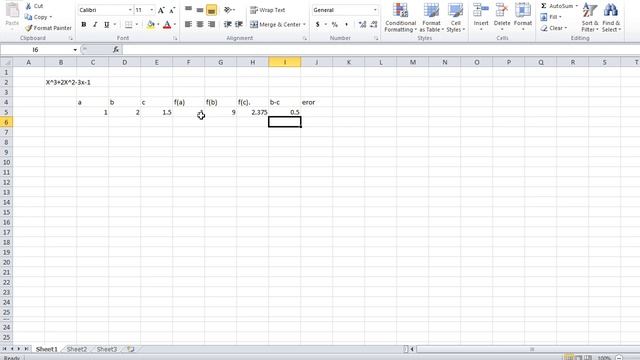Select Top Align icon

point(188,10)
